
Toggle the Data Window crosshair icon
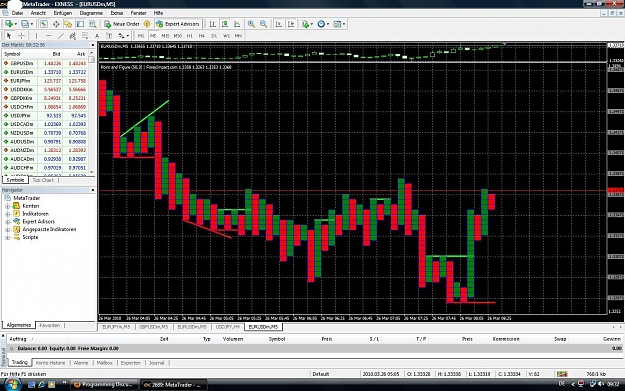click(56, 24)
